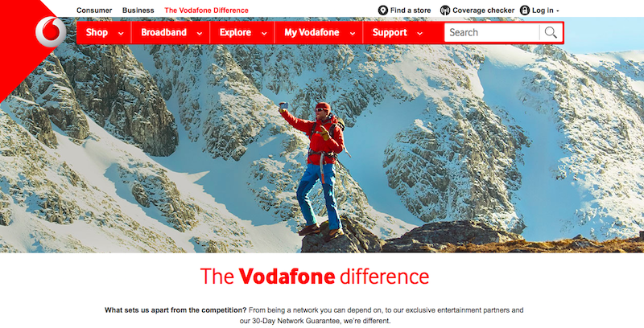Select the Business tab
This screenshot has width=644, height=328.
(138, 10)
